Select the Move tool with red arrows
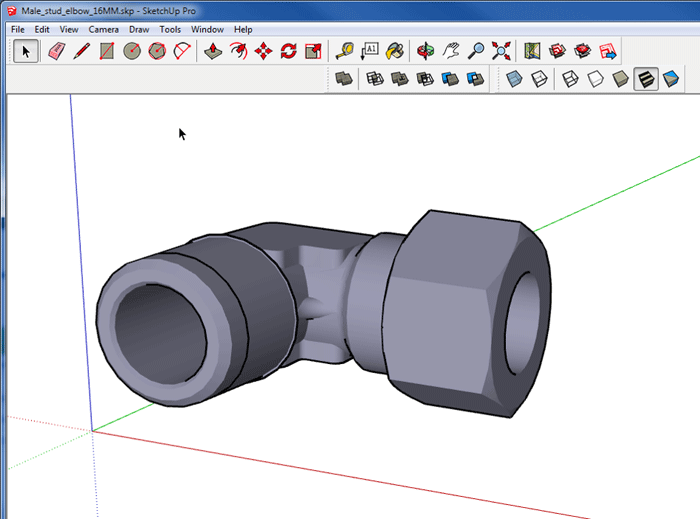 (264, 50)
